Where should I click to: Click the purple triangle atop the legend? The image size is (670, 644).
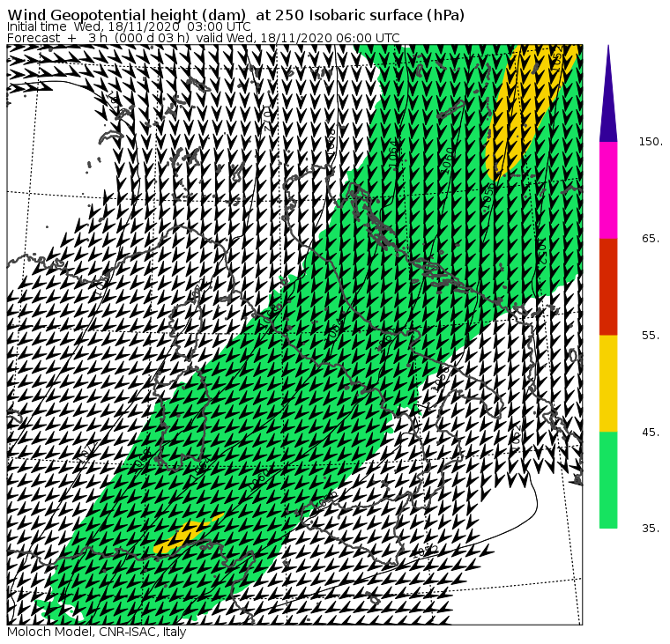(x=608, y=93)
